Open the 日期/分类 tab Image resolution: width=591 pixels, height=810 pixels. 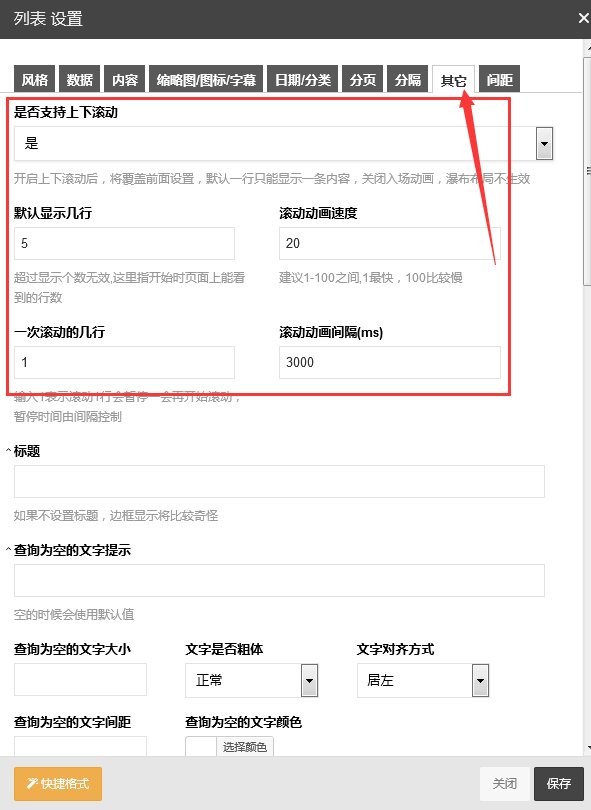coord(303,79)
